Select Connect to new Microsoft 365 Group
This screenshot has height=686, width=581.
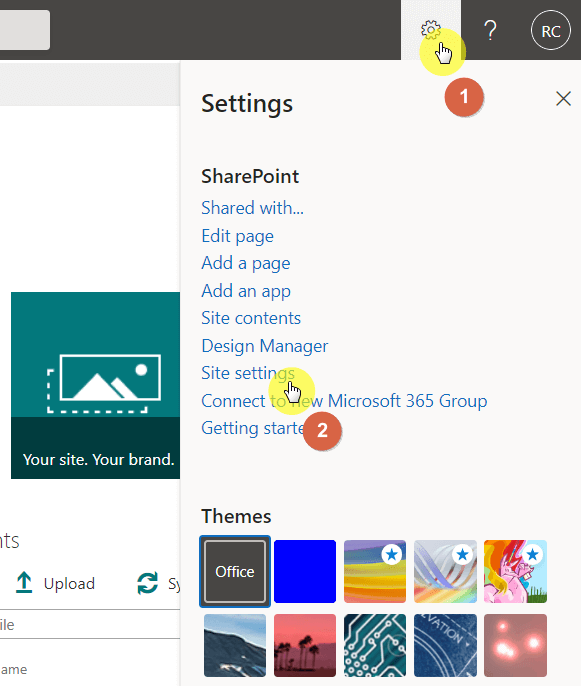point(344,401)
